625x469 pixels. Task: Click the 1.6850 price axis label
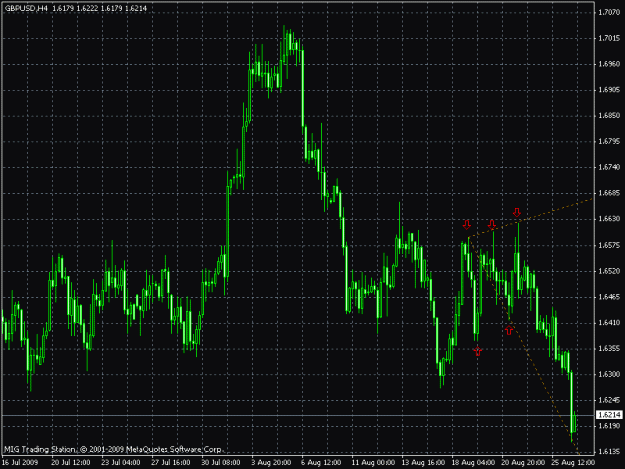[x=609, y=116]
